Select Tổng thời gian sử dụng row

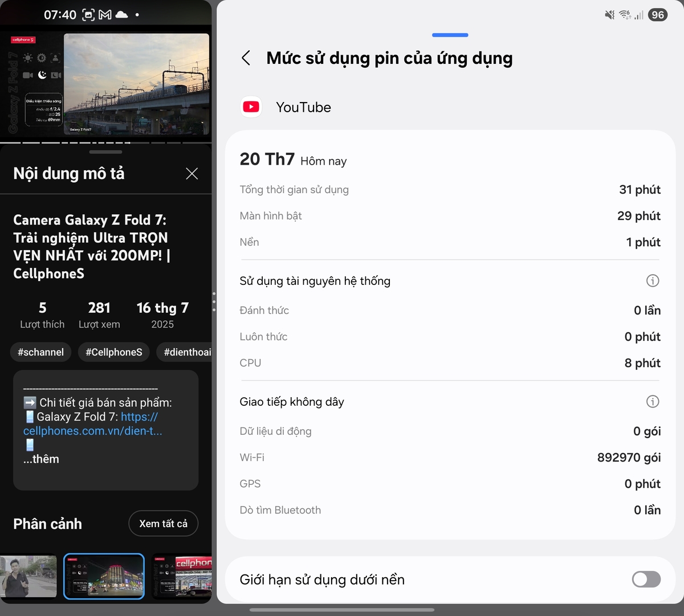coord(450,190)
